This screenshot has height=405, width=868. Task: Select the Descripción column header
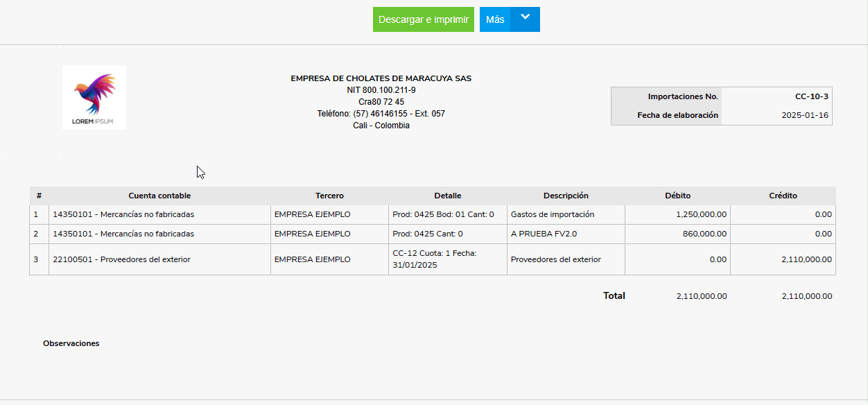566,196
